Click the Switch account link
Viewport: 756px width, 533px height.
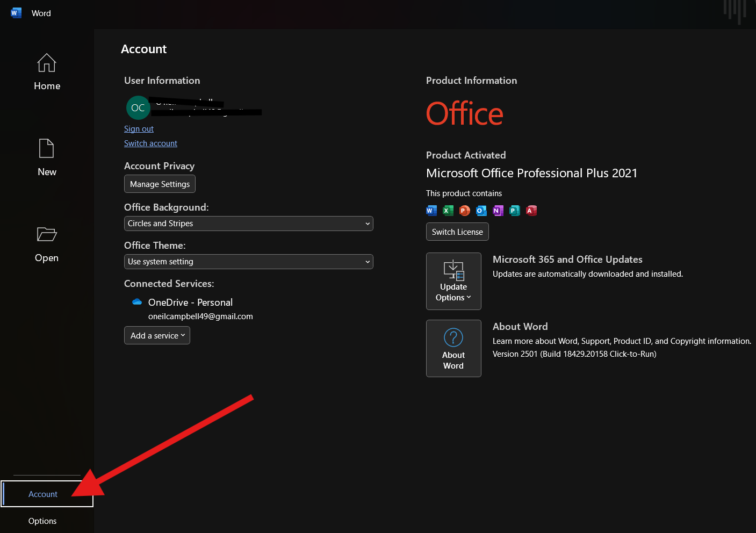150,143
